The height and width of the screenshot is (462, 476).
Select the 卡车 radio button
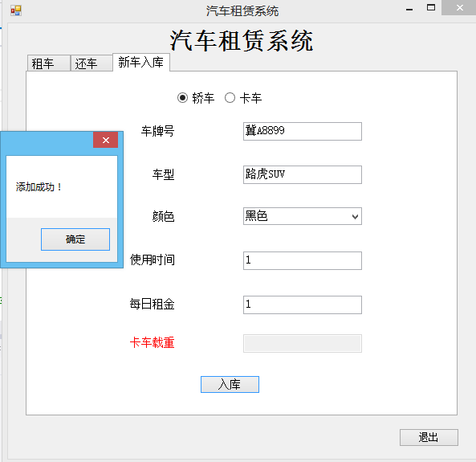(243, 98)
